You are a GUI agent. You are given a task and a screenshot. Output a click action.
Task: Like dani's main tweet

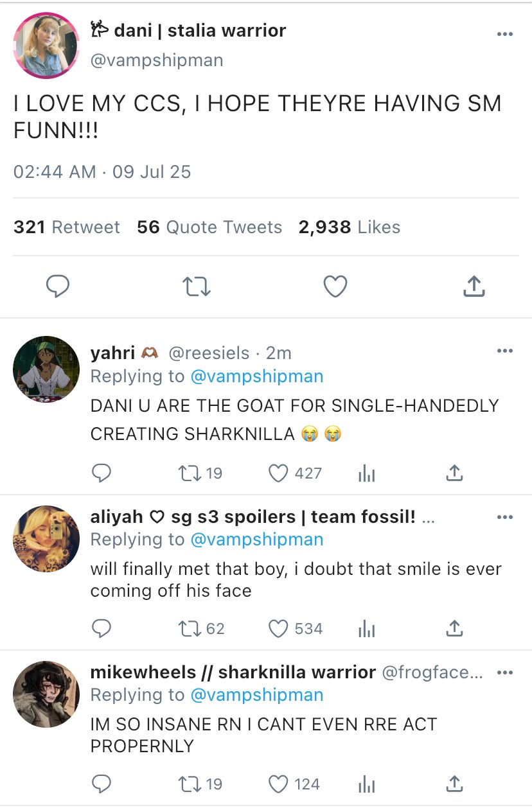click(335, 286)
